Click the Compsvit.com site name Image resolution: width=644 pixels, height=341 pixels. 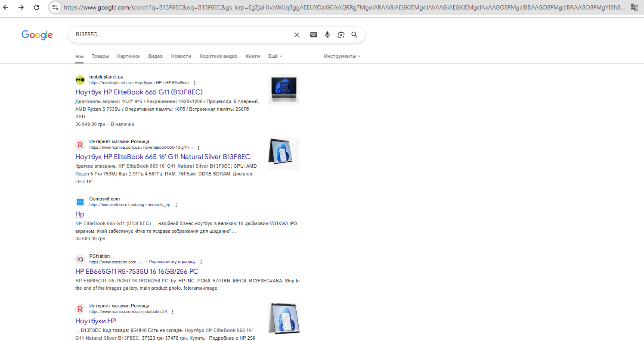(105, 199)
